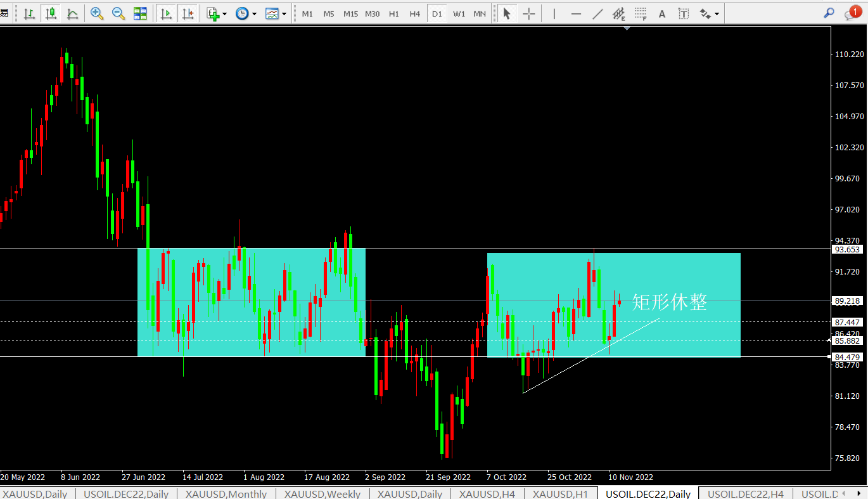Select the horizontal line drawing tool
Image resolution: width=868 pixels, height=499 pixels.
pos(576,13)
